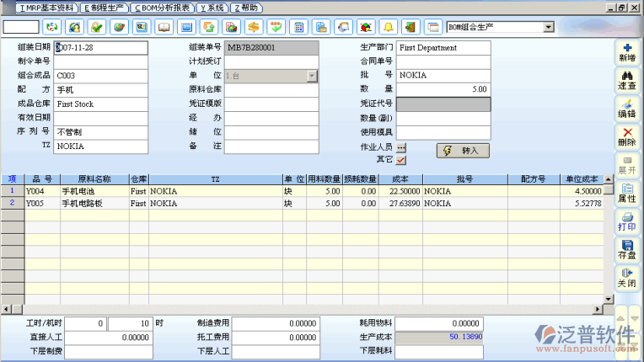Viewport: 644px width, 362px height.
Task: Click the 转入 lightning button
Action: pos(462,151)
